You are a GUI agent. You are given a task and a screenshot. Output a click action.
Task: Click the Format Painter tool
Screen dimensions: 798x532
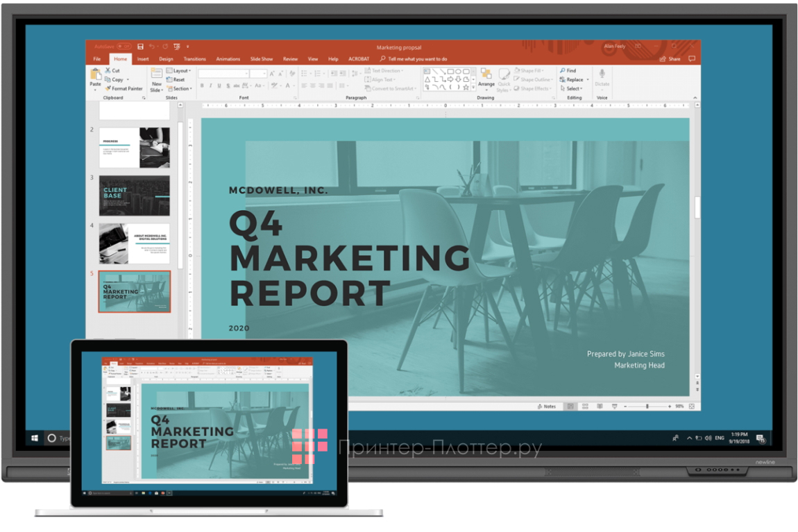124,89
